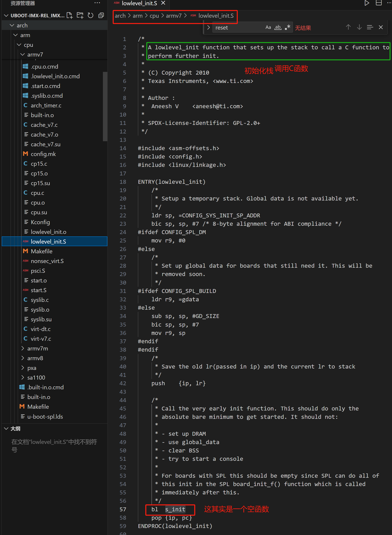
Task: Split the editor layout
Action: pos(378,3)
